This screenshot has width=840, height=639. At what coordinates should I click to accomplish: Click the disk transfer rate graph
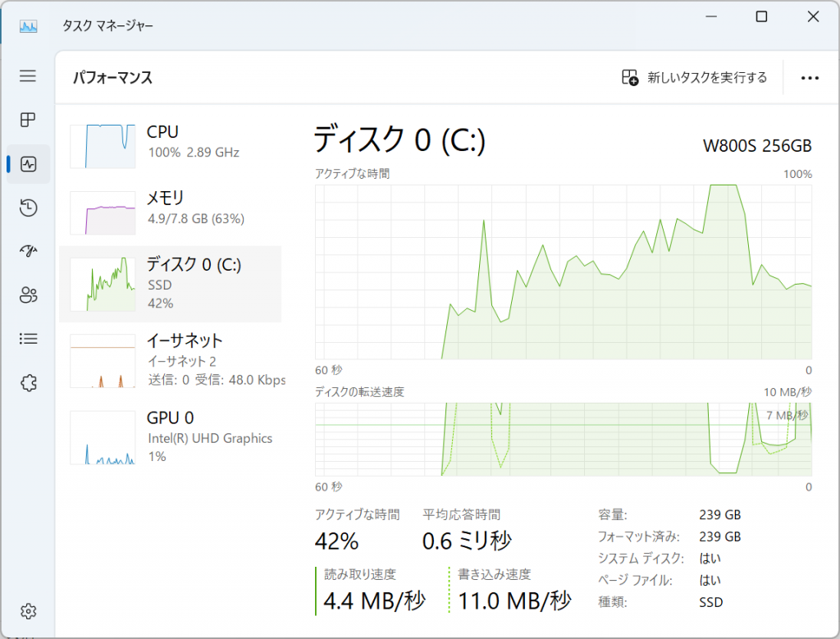pos(564,439)
